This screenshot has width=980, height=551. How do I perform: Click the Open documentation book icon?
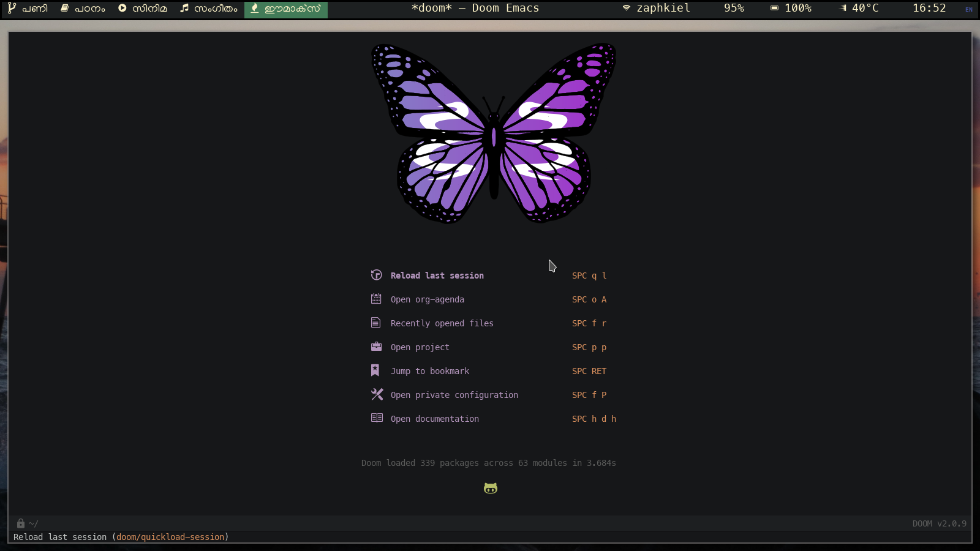coord(377,418)
